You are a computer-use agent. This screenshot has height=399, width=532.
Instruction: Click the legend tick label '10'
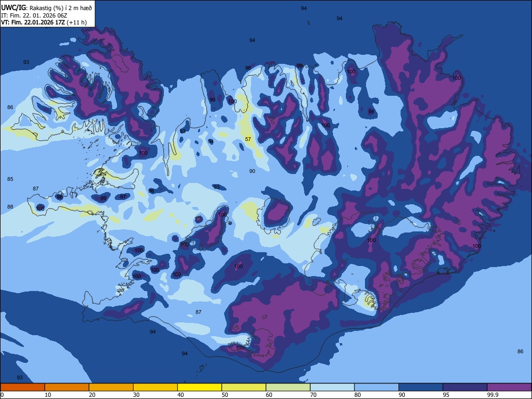48,395
